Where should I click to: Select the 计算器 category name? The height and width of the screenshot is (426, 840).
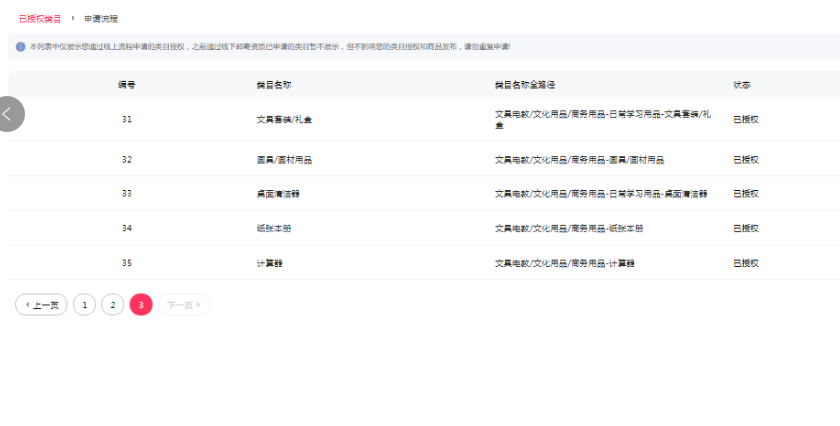pos(270,263)
